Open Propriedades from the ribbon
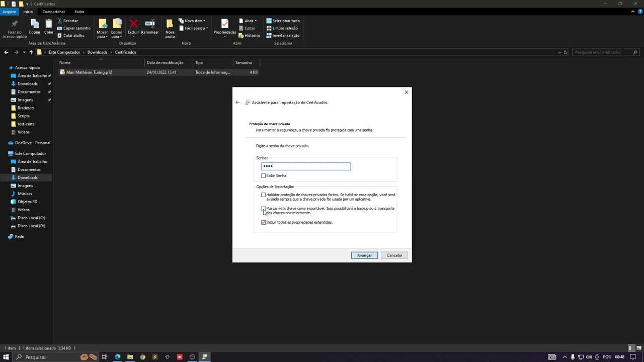The image size is (644, 362). (x=225, y=26)
